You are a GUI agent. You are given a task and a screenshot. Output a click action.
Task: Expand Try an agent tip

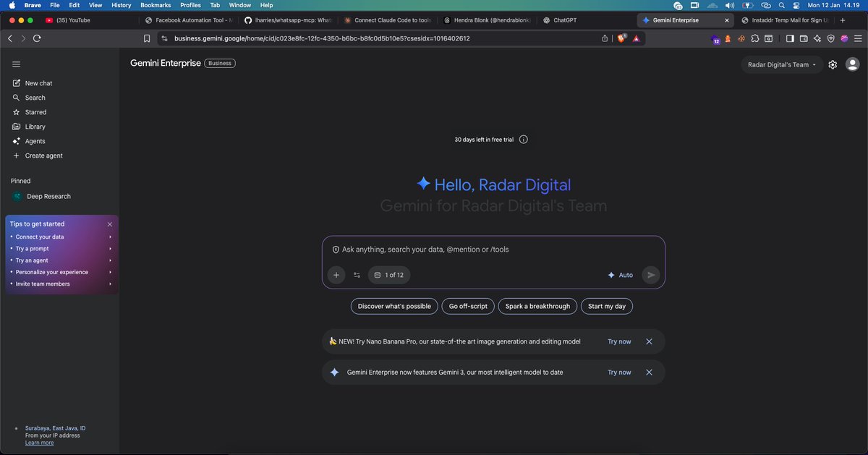tap(61, 260)
